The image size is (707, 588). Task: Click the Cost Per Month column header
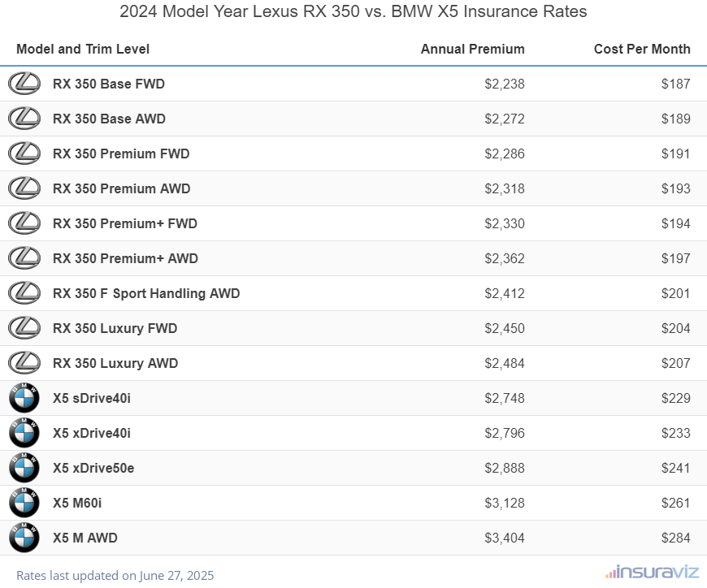tap(642, 49)
